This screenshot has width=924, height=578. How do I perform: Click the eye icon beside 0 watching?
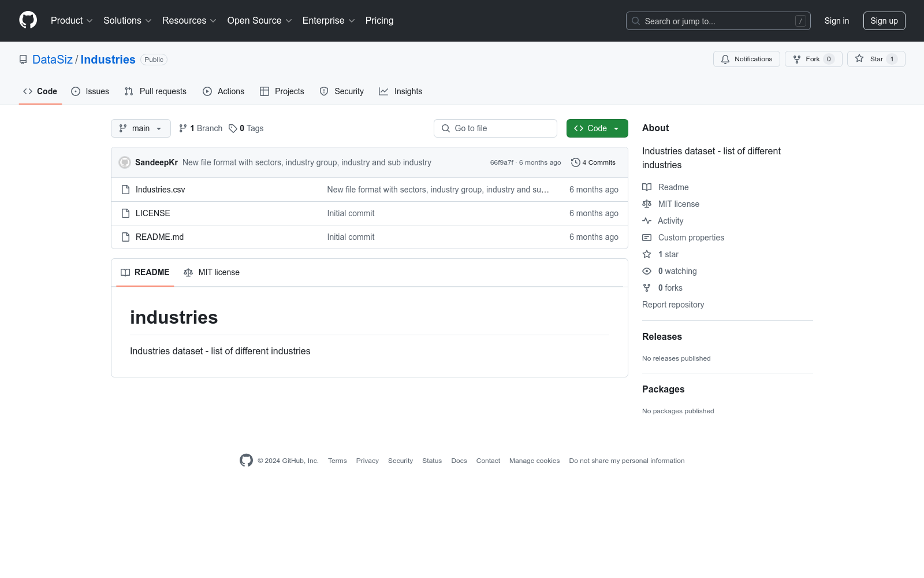coord(647,271)
